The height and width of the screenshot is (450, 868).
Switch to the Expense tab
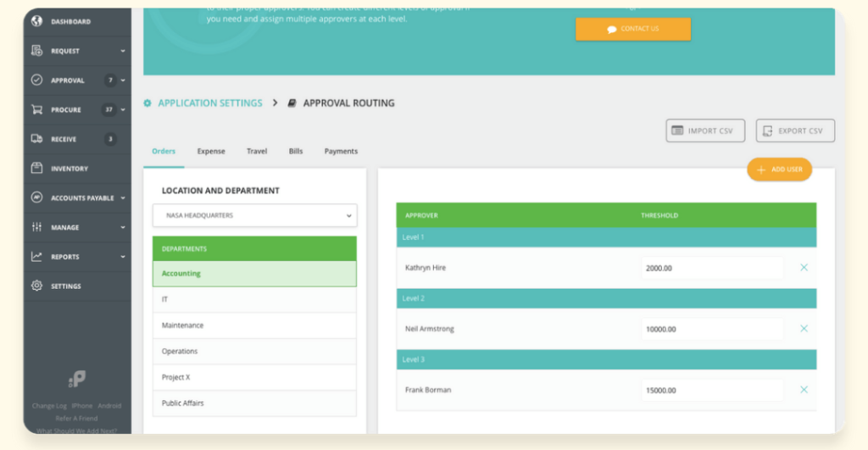[211, 152]
